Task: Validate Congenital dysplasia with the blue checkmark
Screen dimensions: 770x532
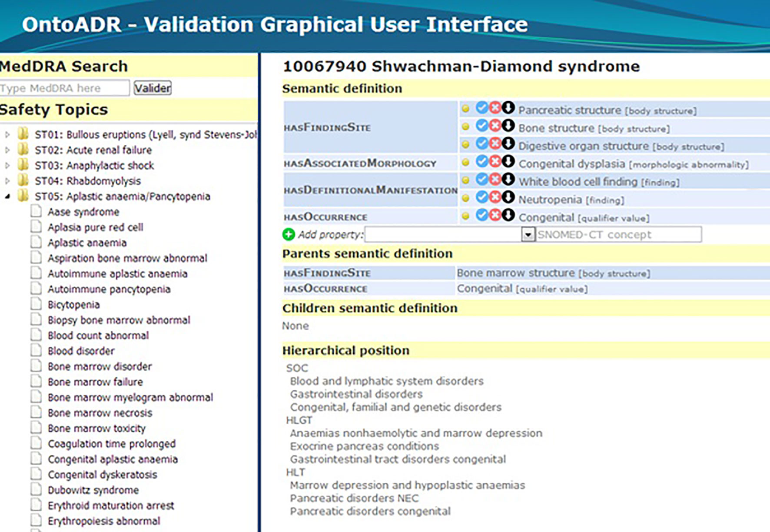Action: tap(482, 161)
